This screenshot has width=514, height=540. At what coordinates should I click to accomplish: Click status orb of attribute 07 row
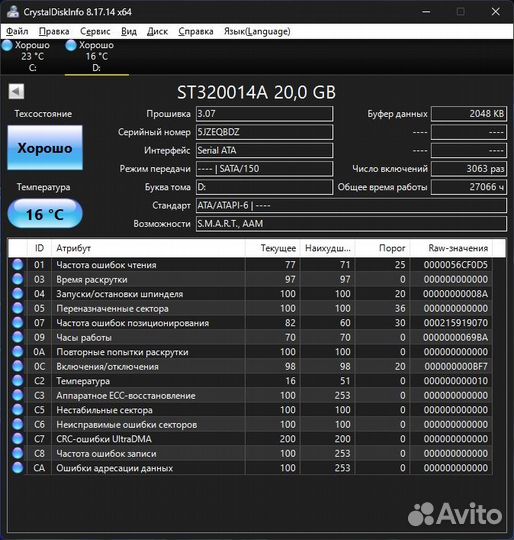[18, 323]
